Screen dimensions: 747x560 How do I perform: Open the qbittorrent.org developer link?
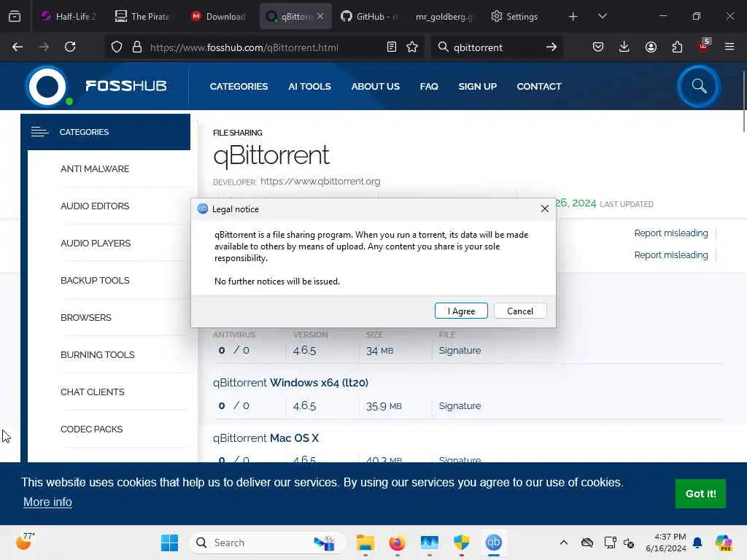click(x=320, y=182)
